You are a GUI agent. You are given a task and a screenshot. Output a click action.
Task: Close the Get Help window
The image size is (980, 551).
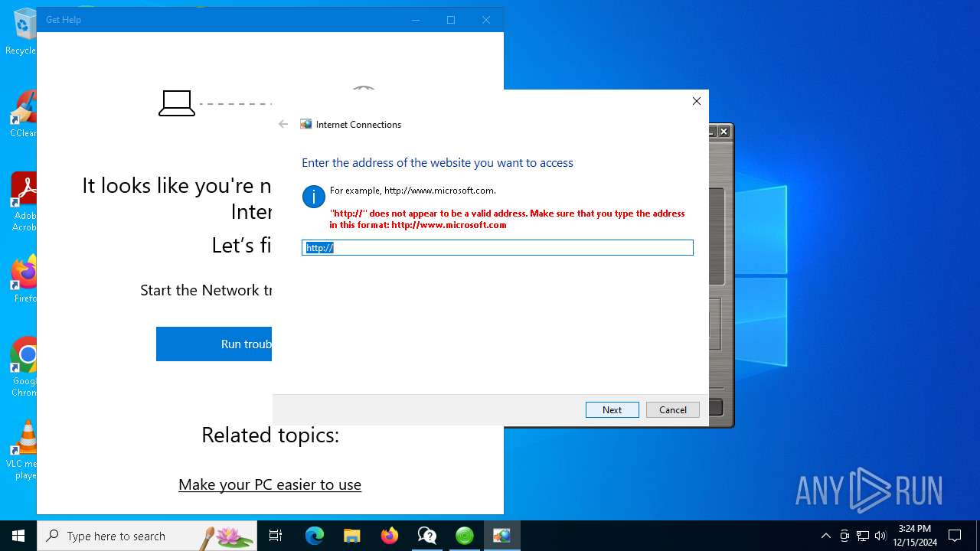coord(486,20)
